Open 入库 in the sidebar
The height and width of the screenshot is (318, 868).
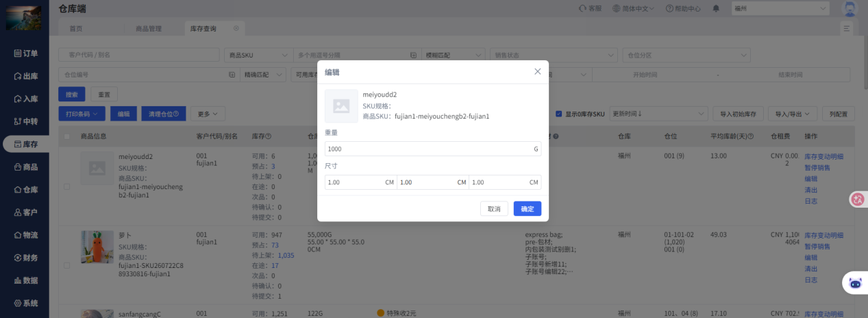[25, 99]
